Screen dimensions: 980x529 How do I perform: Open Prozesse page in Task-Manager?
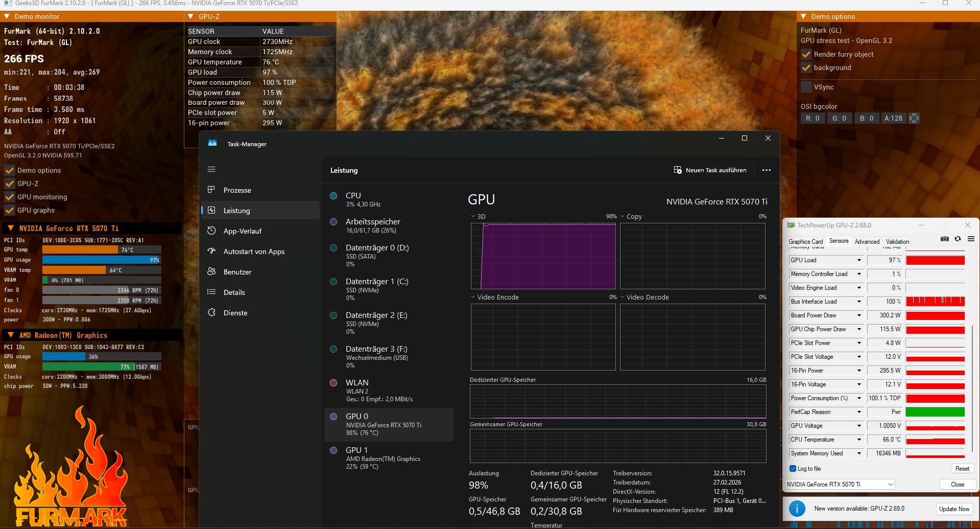[261, 190]
